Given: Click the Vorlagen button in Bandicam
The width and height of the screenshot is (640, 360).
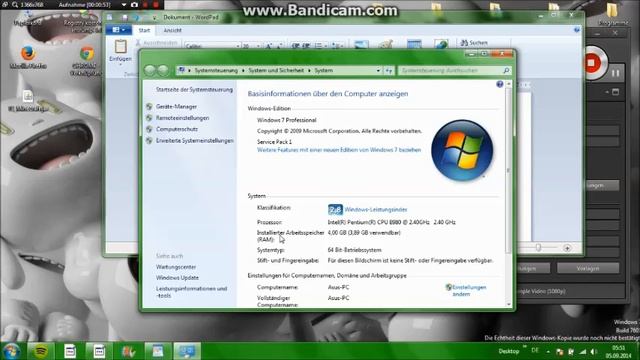Looking at the screenshot, I should 588,268.
